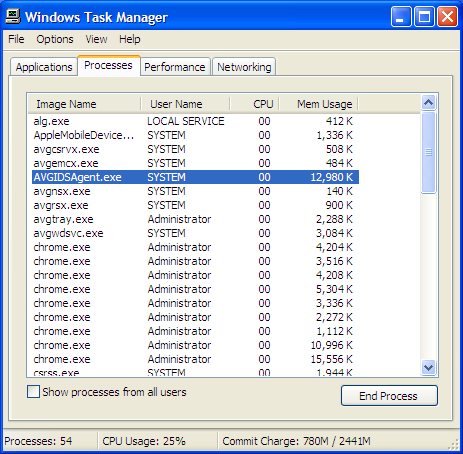The width and height of the screenshot is (463, 454).
Task: Switch to the Applications tab
Action: click(x=44, y=67)
